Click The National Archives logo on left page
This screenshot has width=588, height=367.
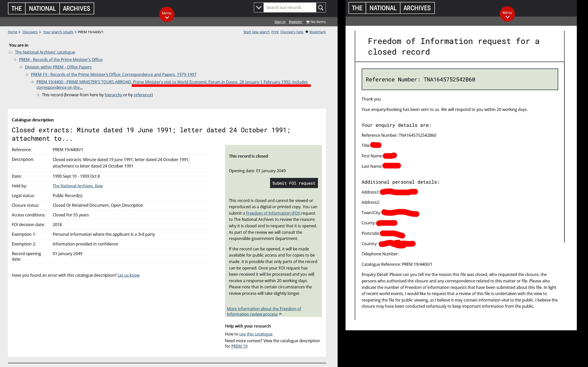pyautogui.click(x=51, y=8)
